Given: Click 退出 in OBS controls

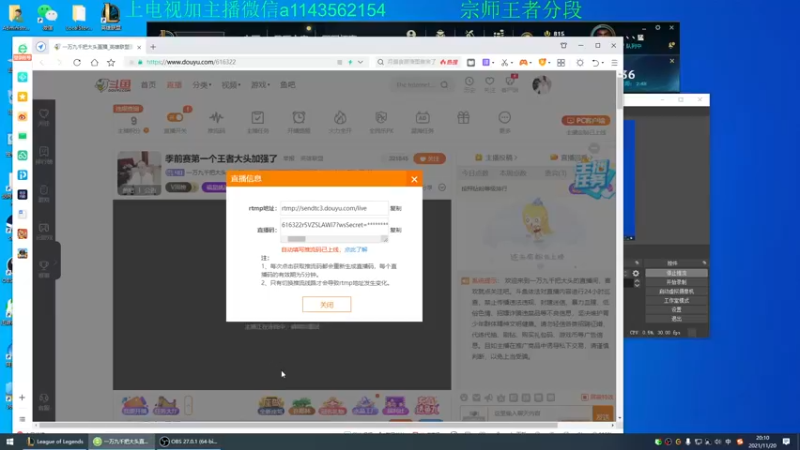Looking at the screenshot, I should click(x=677, y=319).
